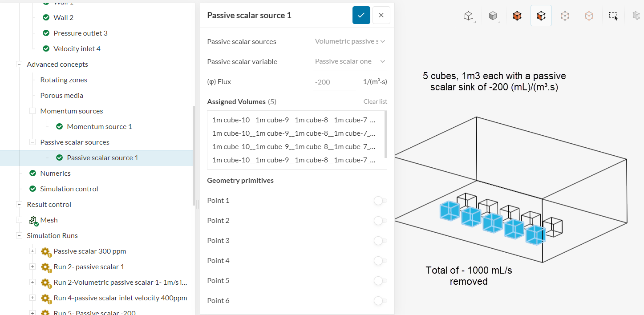Screen dimensions: 644x315
Task: Select Momentum source 1 in the tree
Action: 99,127
